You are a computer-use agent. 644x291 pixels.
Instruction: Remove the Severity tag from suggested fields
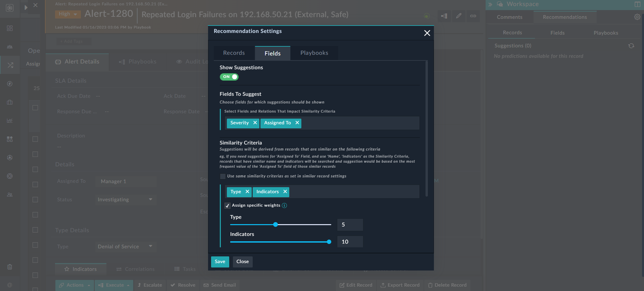[255, 123]
